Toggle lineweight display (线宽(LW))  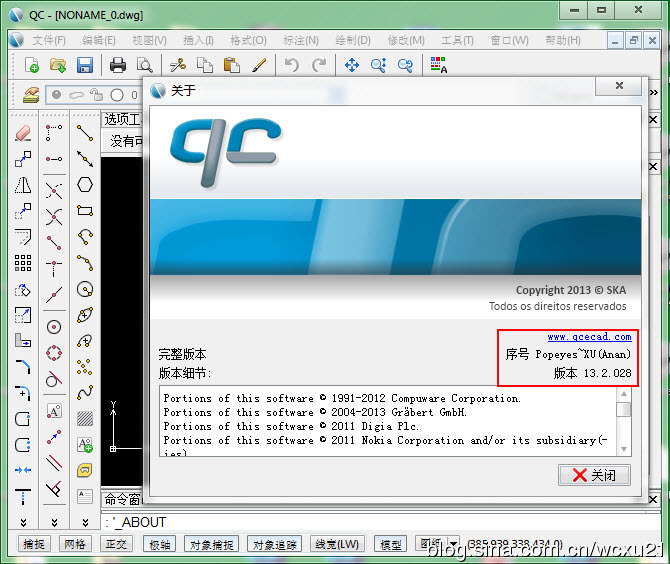pos(337,544)
